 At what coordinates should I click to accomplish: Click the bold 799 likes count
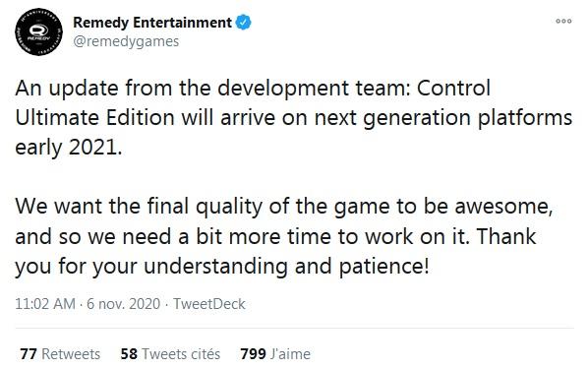pos(253,354)
